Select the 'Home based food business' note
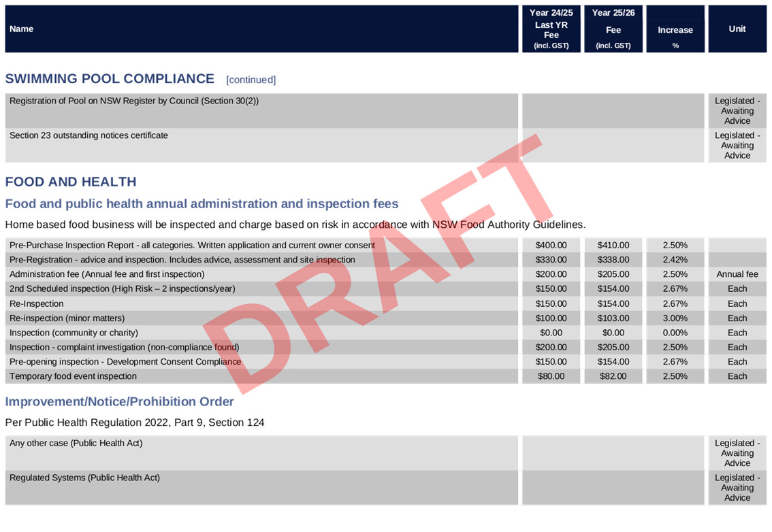 pyautogui.click(x=295, y=225)
